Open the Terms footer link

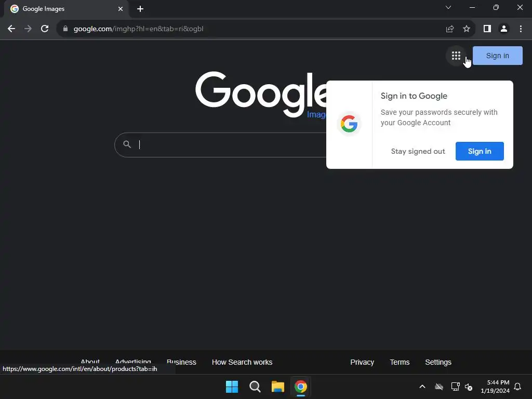(x=400, y=362)
